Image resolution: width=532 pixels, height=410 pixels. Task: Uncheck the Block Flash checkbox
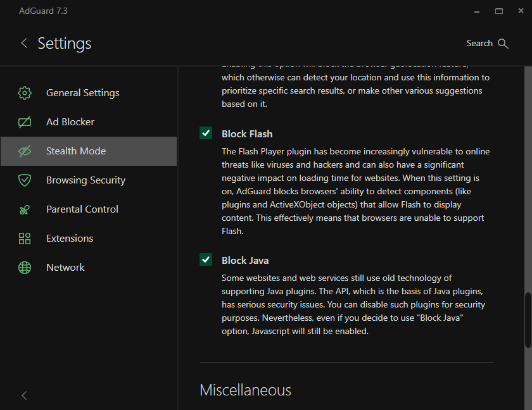point(206,133)
